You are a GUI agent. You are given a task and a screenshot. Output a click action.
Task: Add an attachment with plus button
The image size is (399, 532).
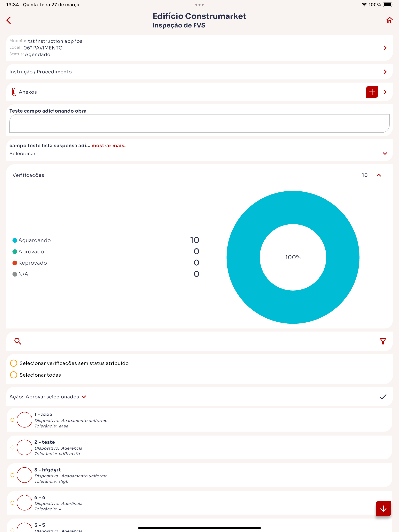coord(372,92)
